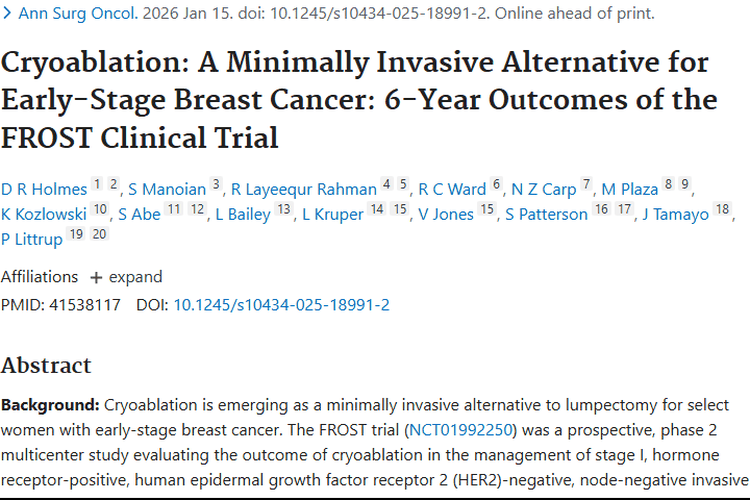The image size is (750, 500).
Task: Click the plus icon beside expand
Action: [x=96, y=277]
